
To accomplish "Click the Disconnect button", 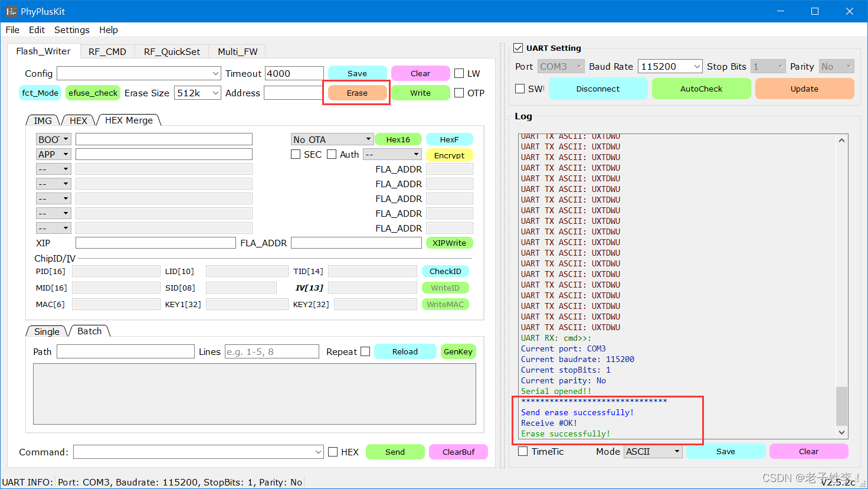I will [598, 89].
